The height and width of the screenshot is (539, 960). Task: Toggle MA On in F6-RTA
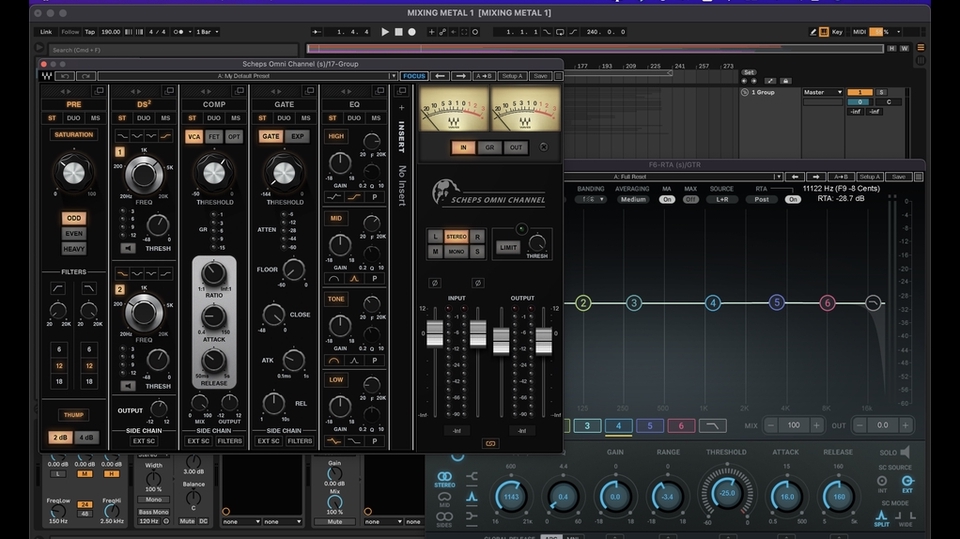pos(667,200)
